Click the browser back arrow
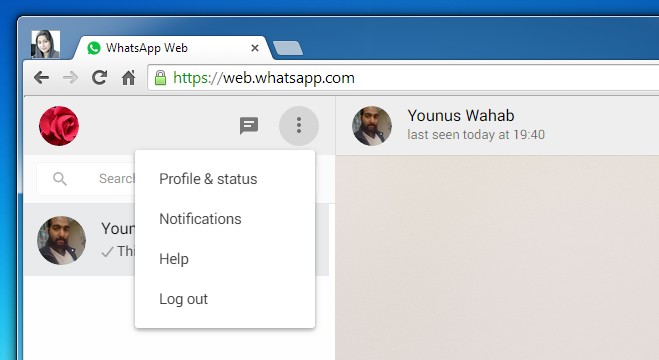659x360 pixels. point(42,78)
